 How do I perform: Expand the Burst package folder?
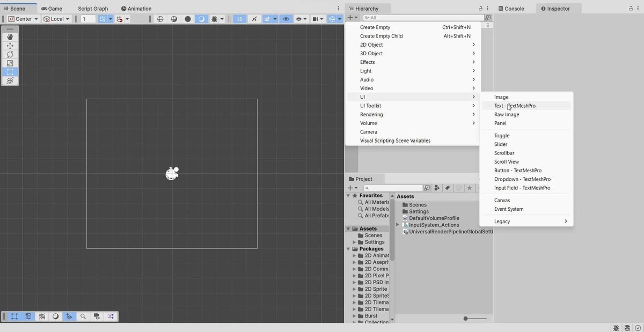(x=355, y=316)
